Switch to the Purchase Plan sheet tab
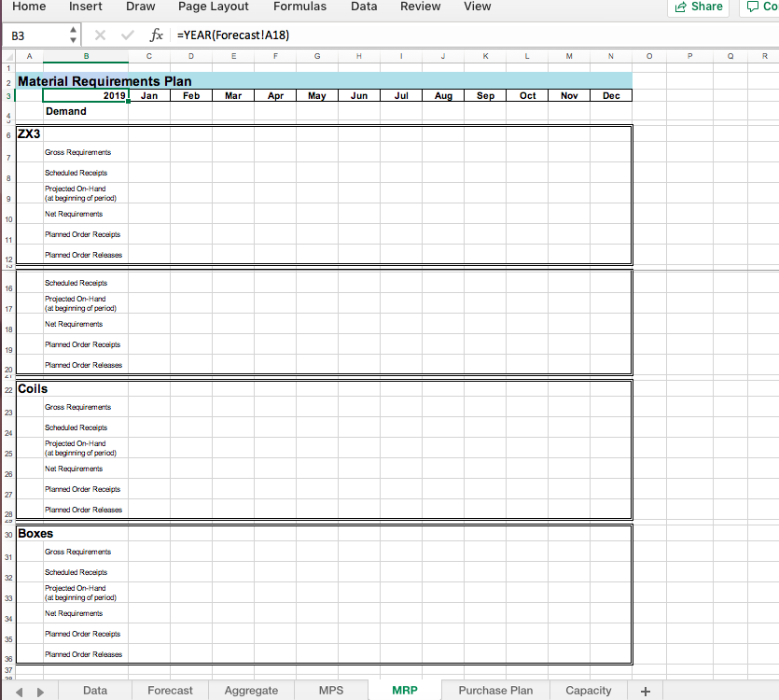This screenshot has height=700, width=779. 495,691
